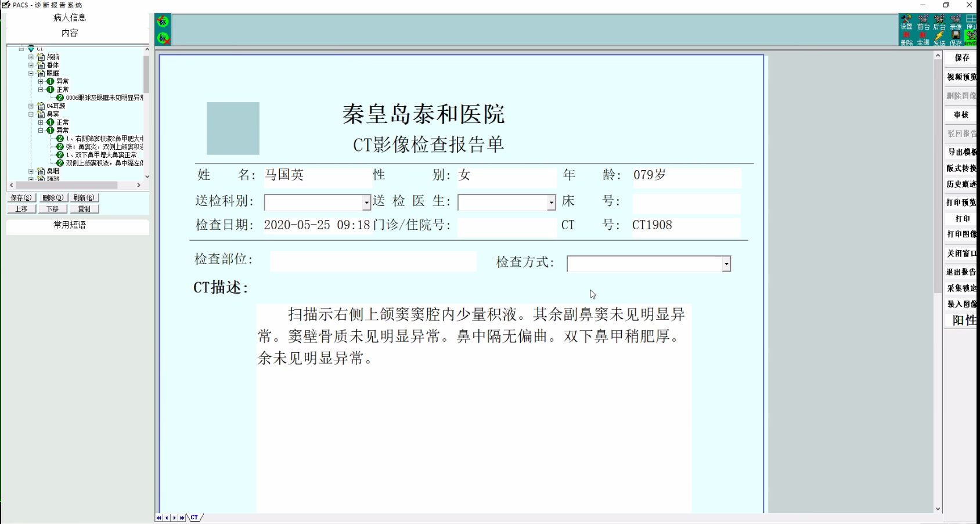
Task: Open the 送检科别 dropdown
Action: [x=366, y=203]
